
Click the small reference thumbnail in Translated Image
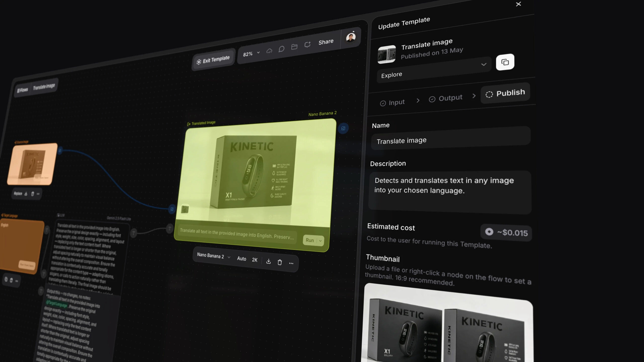(185, 209)
